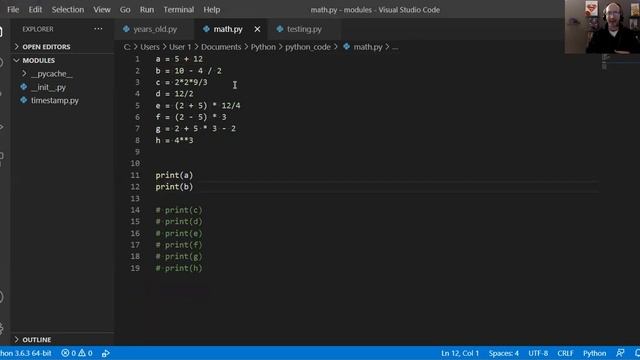Click the Python breadcrumb segment
This screenshot has height=360, width=640.
(x=263, y=47)
